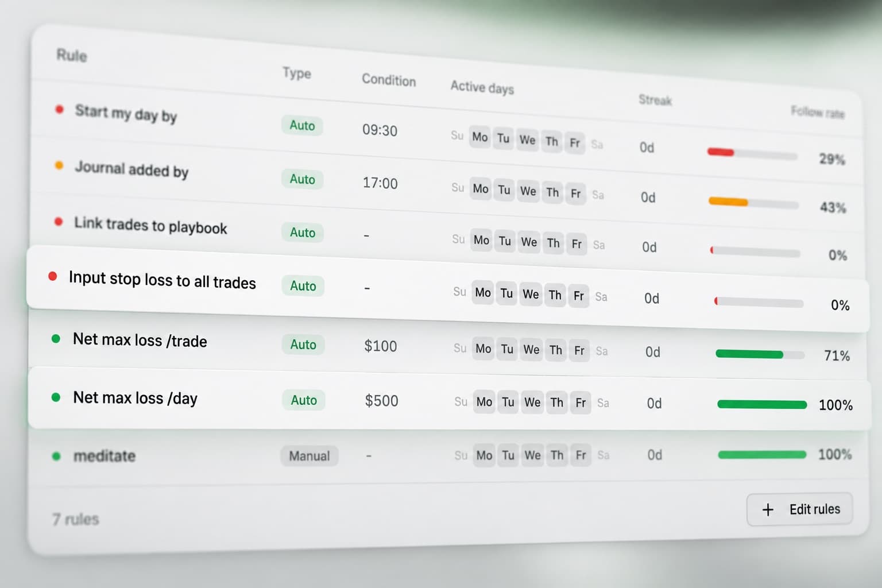Click red status dot beside Start my day by

pos(59,109)
